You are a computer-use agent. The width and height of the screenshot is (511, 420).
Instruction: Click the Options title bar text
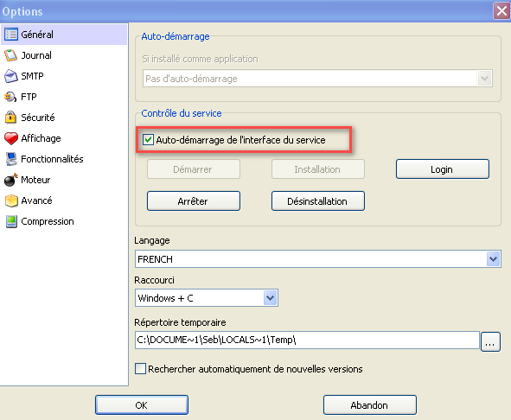click(22, 11)
